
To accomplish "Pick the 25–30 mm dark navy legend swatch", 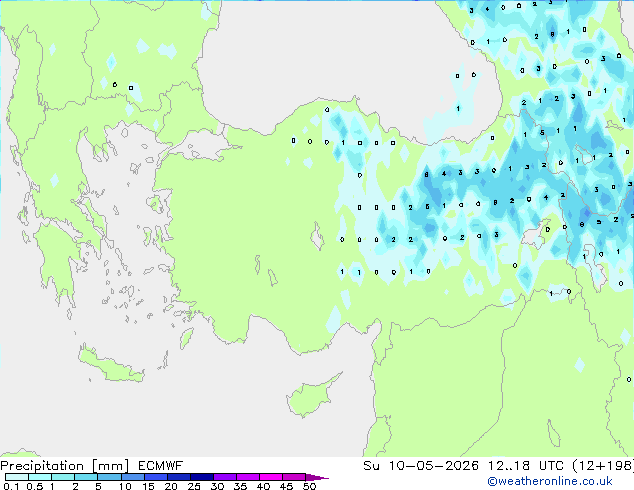I will pos(201,477).
